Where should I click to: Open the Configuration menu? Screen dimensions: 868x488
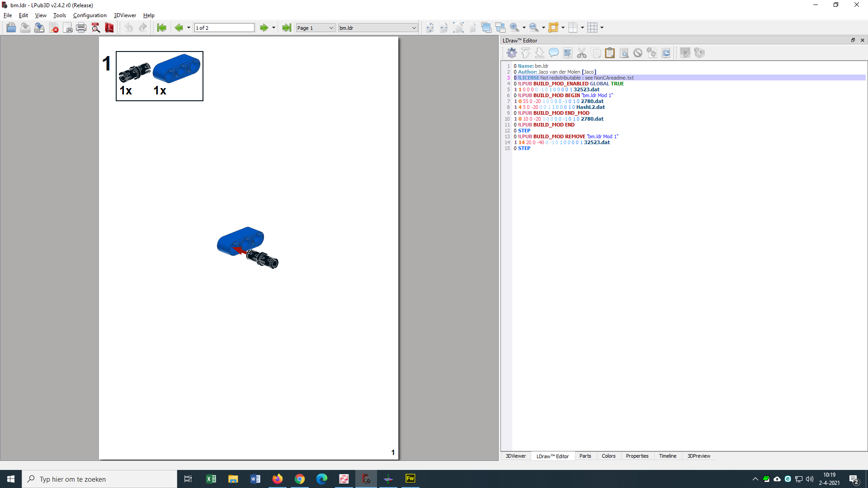pyautogui.click(x=90, y=15)
